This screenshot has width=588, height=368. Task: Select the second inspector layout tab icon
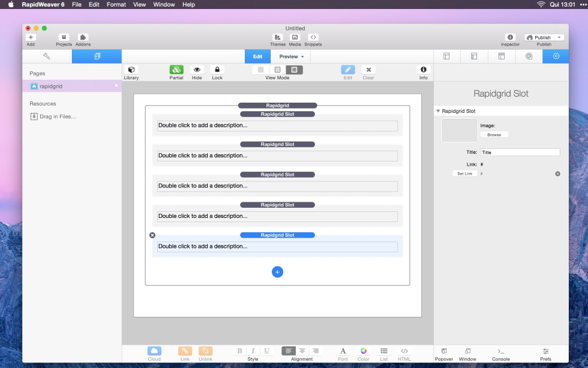(x=474, y=56)
